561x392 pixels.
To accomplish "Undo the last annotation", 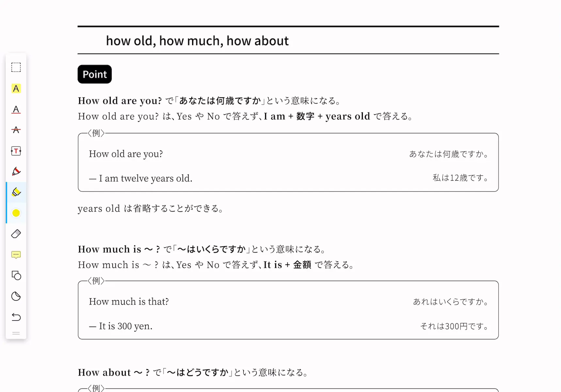I will (16, 317).
